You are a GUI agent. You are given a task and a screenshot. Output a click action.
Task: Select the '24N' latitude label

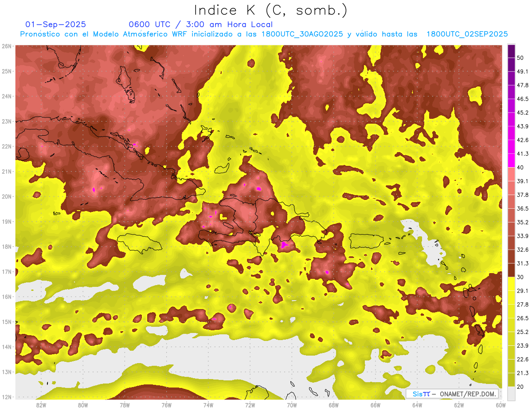pyautogui.click(x=7, y=96)
